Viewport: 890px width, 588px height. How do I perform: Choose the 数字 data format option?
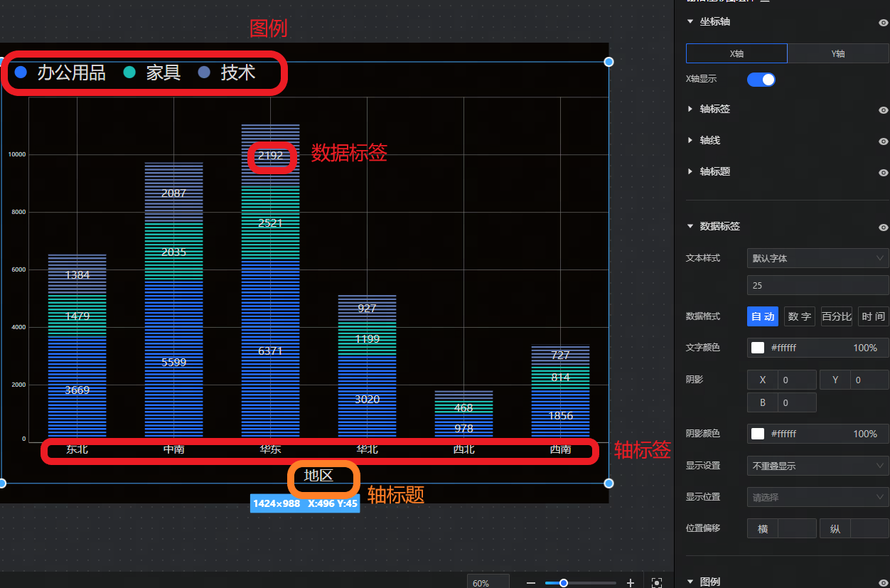point(800,316)
